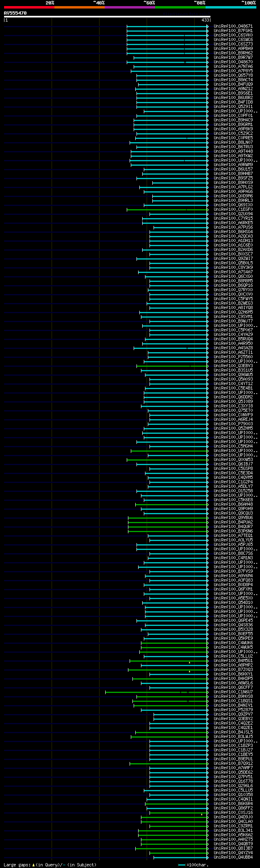Viewport: 260px width, 868px height.
Task: Click the green ~80% identity legend segment
Action: [180, 7]
